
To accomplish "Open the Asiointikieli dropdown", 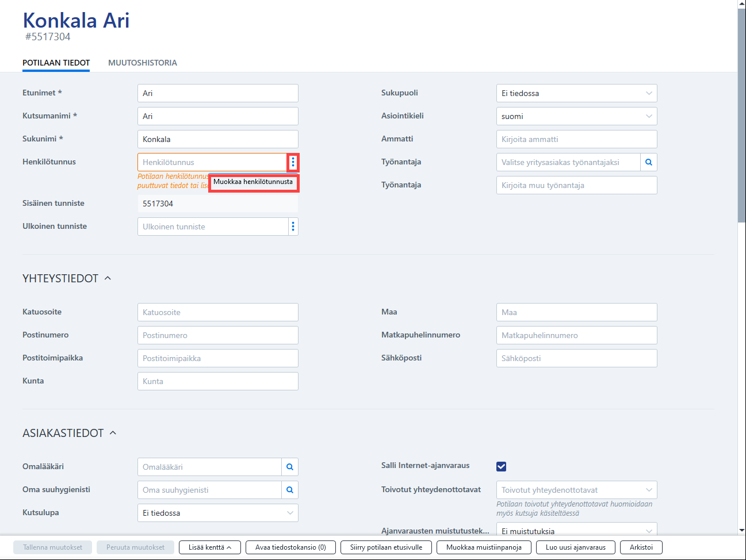I will 577,116.
